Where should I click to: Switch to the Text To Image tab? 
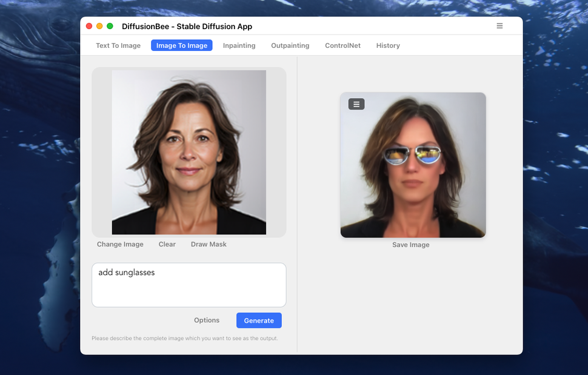[118, 45]
